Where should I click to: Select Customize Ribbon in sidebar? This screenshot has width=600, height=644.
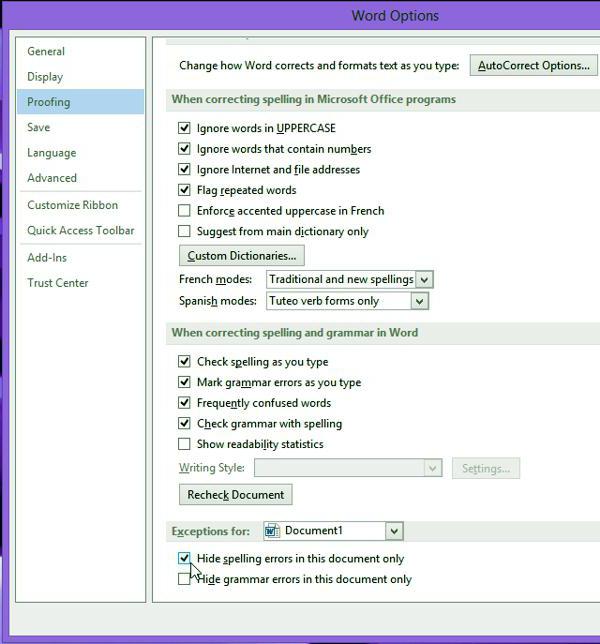click(72, 205)
